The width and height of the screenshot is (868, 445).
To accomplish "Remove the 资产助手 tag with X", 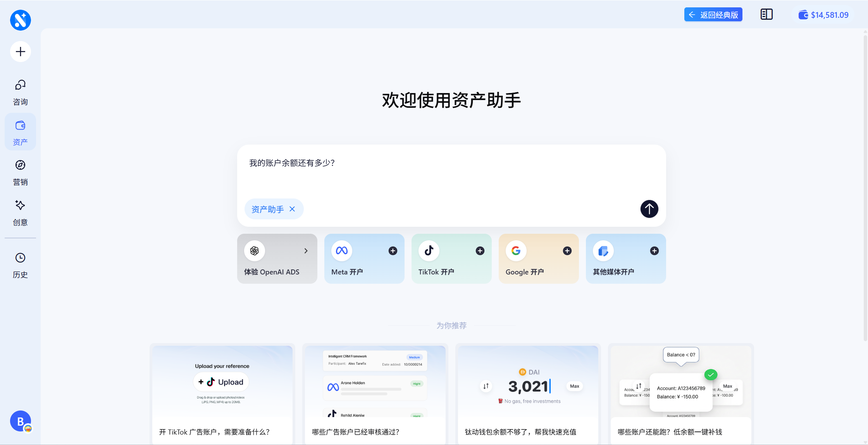I will 293,209.
